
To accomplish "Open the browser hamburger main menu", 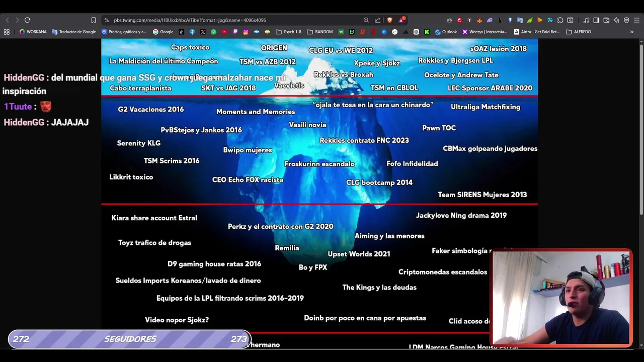I will coord(636,20).
